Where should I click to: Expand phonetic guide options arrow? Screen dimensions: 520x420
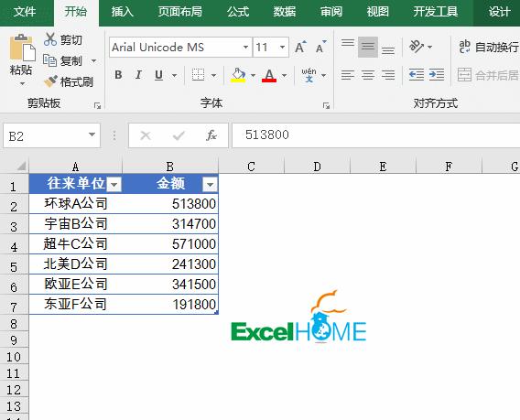click(324, 75)
